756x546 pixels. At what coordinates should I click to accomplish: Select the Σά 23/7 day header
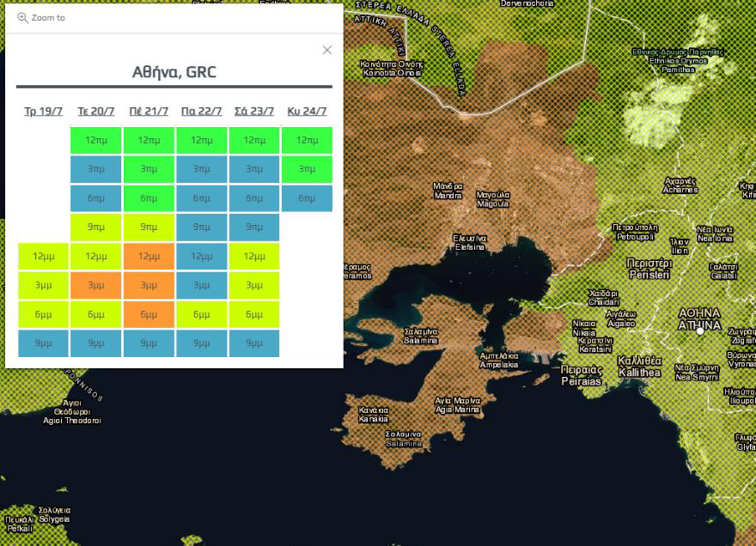(254, 112)
